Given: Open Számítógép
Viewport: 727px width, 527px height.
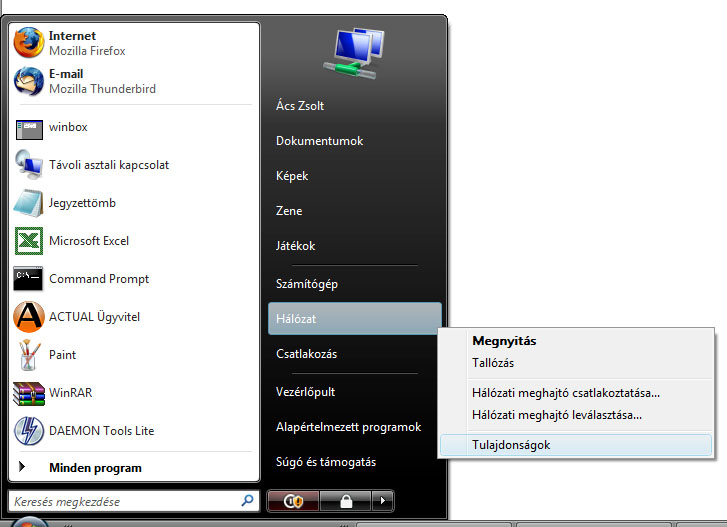Looking at the screenshot, I should [306, 284].
